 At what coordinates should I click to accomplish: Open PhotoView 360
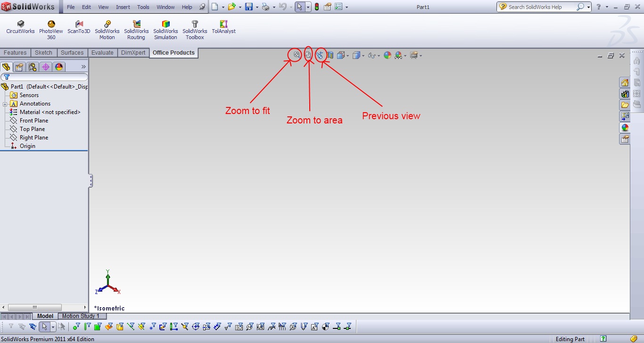click(x=51, y=30)
